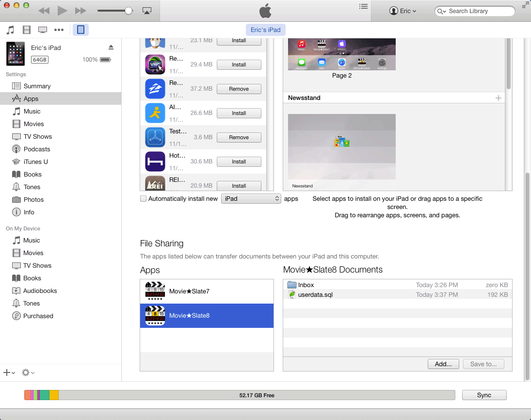Screen dimensions: 531x420
Task: Open Photos settings
Action: pyautogui.click(x=61, y=199)
